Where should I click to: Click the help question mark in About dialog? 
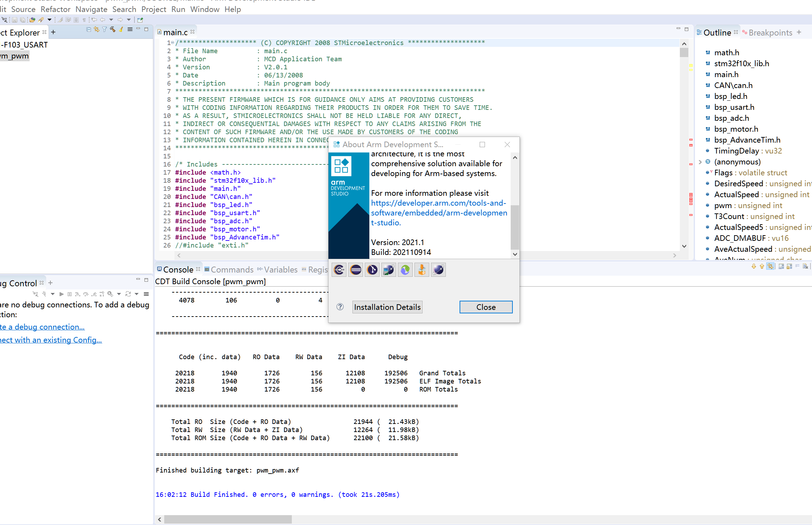340,307
